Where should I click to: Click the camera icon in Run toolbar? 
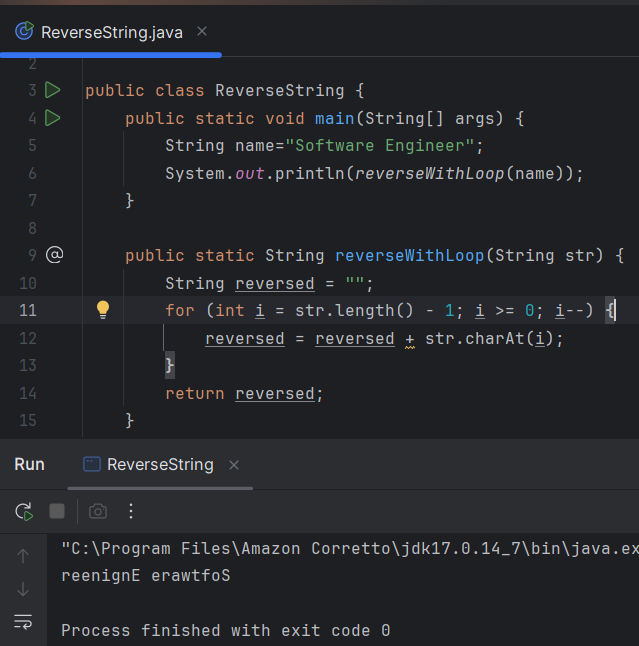pos(97,511)
